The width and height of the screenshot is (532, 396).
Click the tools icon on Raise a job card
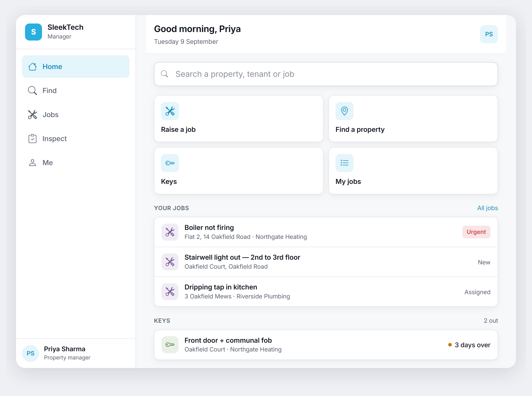(x=170, y=111)
